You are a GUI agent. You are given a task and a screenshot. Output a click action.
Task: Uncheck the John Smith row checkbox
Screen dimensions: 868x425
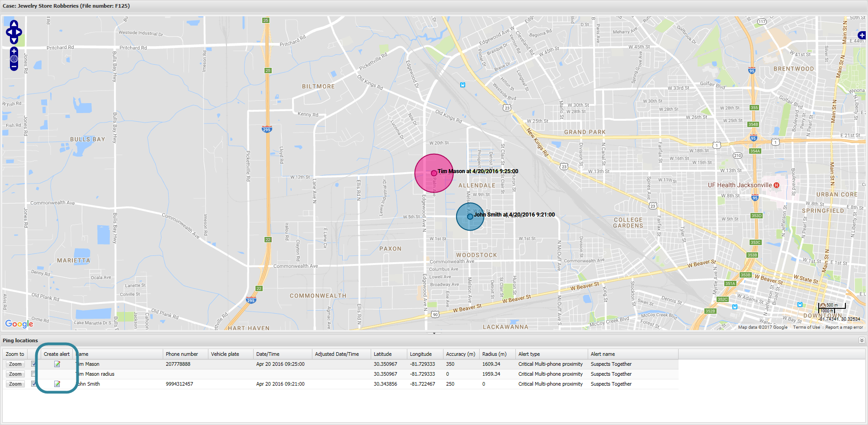(x=33, y=384)
